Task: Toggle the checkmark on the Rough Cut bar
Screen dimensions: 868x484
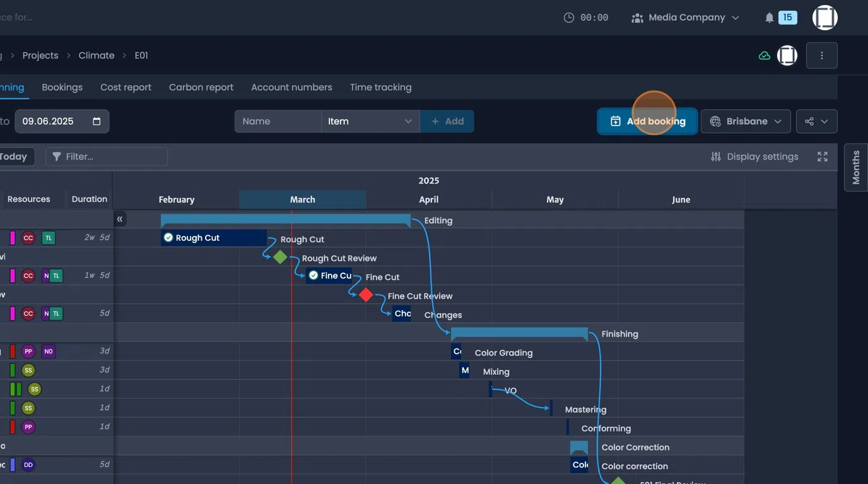Action: (168, 238)
